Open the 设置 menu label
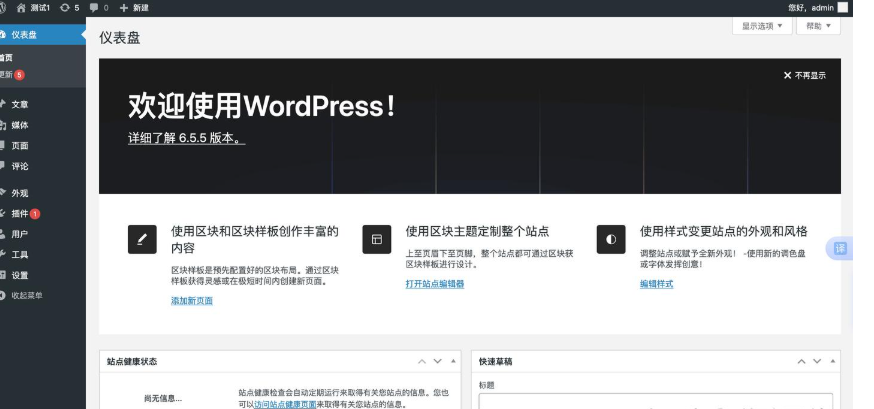Screen dimensions: 874x409 pos(20,275)
